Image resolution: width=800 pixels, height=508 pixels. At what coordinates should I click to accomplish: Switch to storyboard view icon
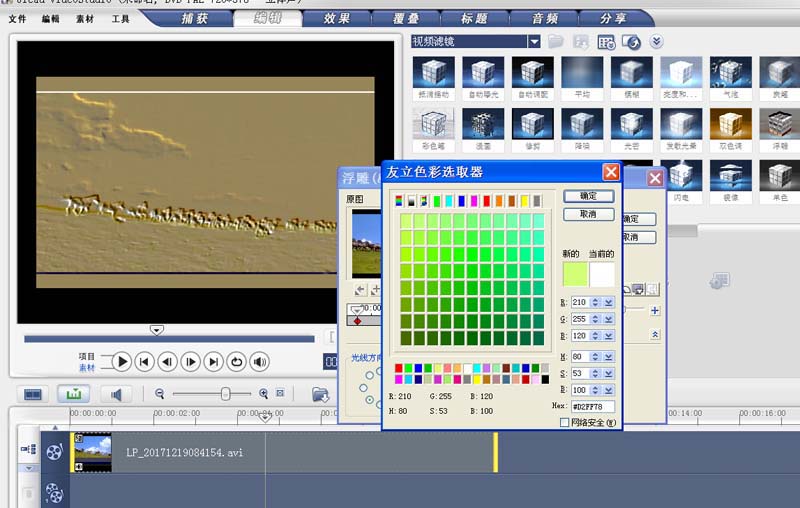point(34,394)
